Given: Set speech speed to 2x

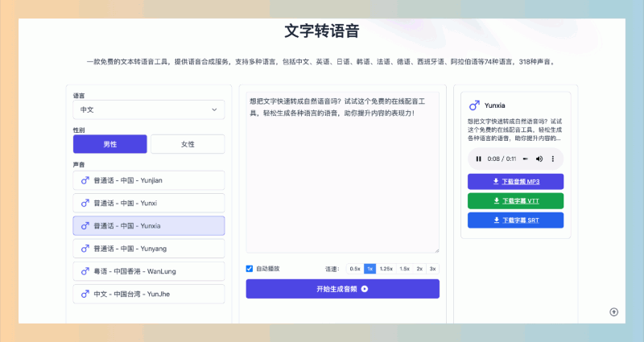Looking at the screenshot, I should [419, 269].
